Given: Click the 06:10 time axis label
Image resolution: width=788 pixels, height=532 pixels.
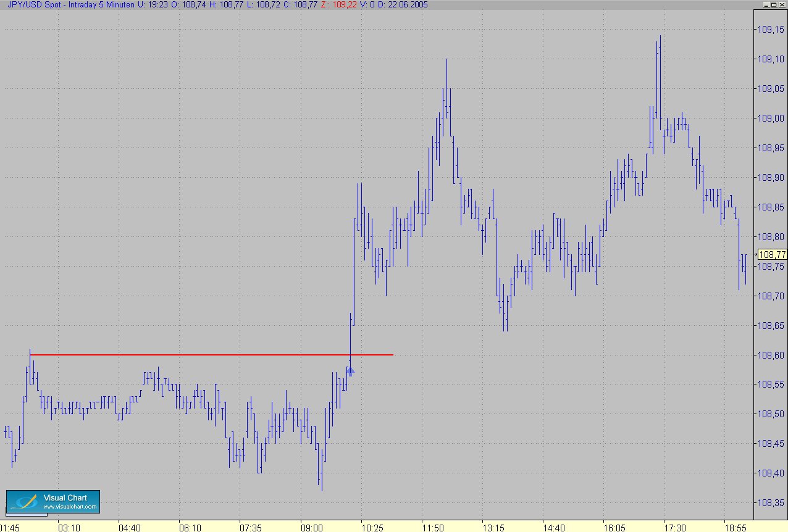Looking at the screenshot, I should 190,528.
